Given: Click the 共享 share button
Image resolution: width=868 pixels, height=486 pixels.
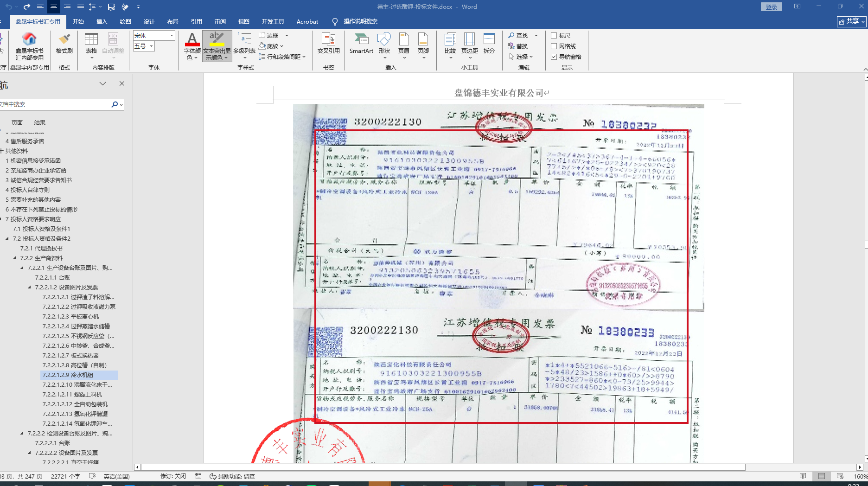Looking at the screenshot, I should (851, 21).
